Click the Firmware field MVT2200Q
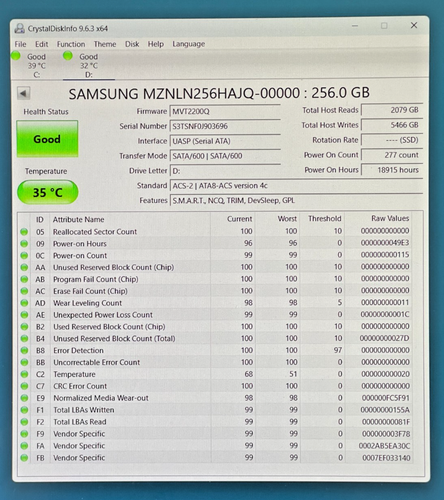 click(x=225, y=111)
